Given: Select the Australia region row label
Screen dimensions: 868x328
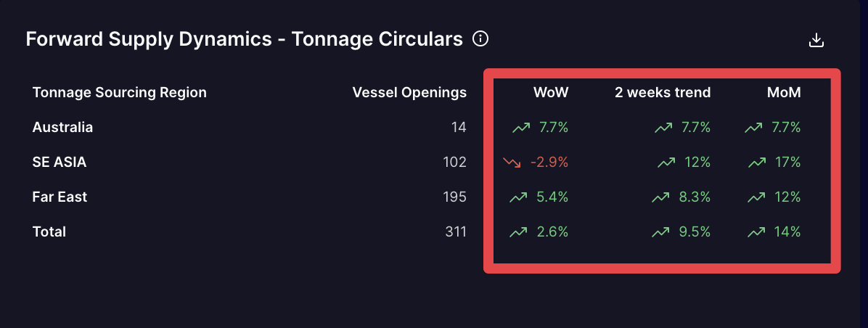Looking at the screenshot, I should click(x=62, y=128).
